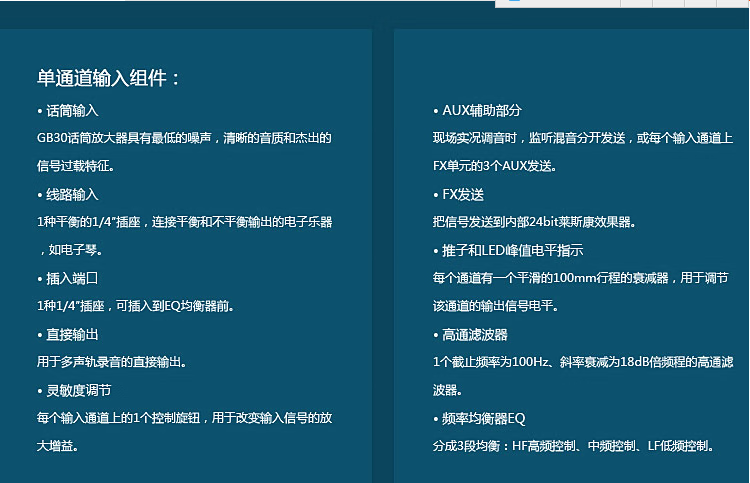Select the 直接输出 bullet heading

[x=72, y=334]
